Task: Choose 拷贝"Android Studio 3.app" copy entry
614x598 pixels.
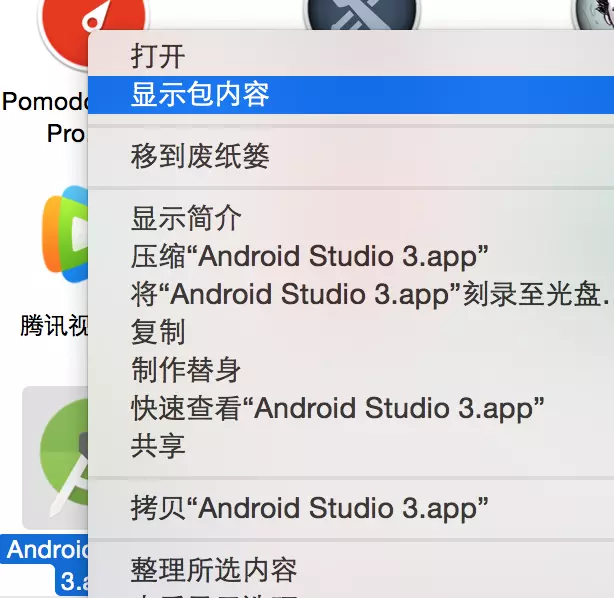Action: click(351, 508)
